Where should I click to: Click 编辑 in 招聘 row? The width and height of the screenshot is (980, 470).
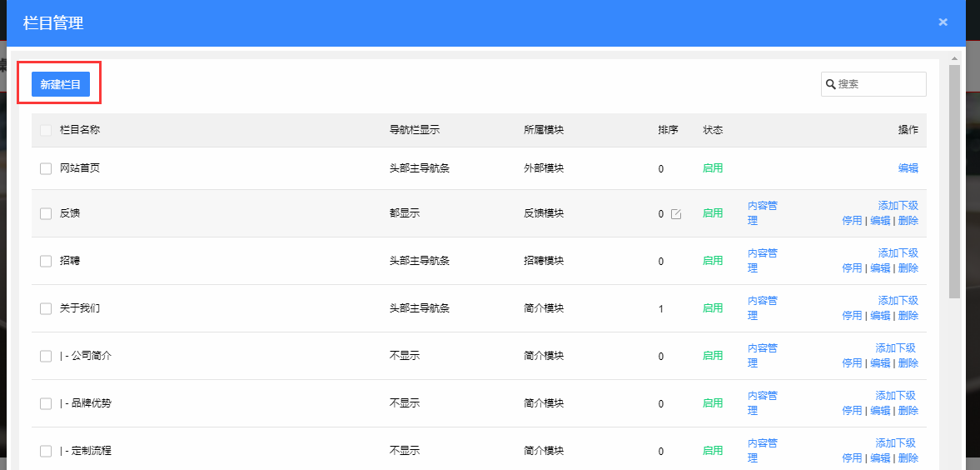(x=880, y=267)
